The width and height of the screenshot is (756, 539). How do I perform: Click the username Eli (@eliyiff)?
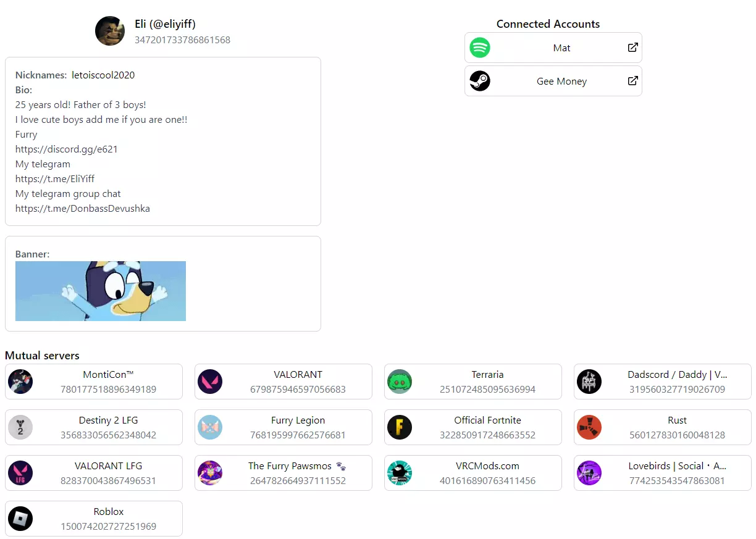165,24
